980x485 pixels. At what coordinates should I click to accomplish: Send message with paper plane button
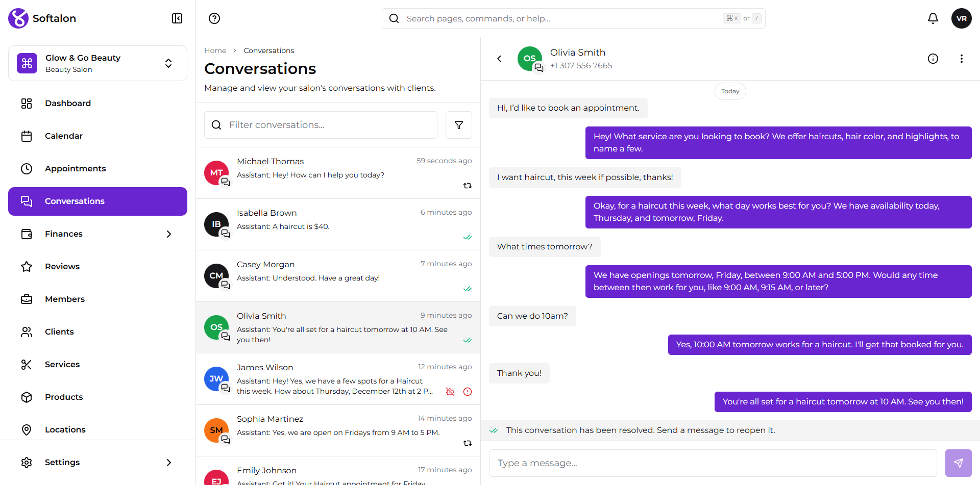tap(959, 463)
